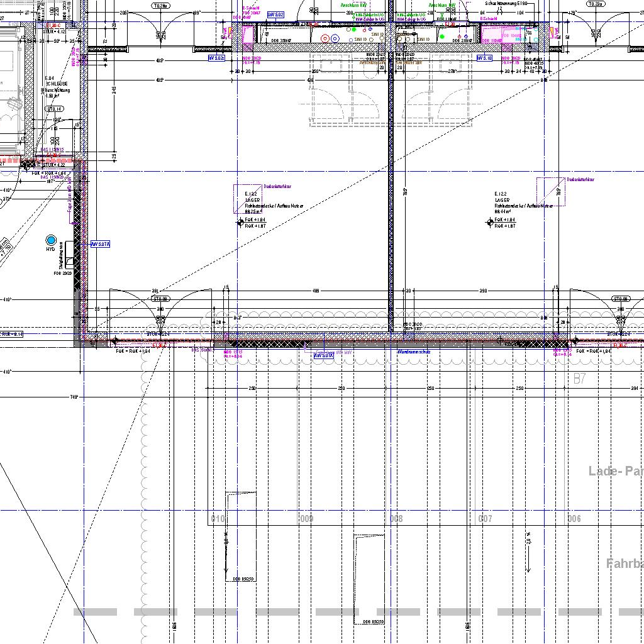Screen dimensions: 644x644
Task: Click the 469 dimension value
Action: point(316,291)
